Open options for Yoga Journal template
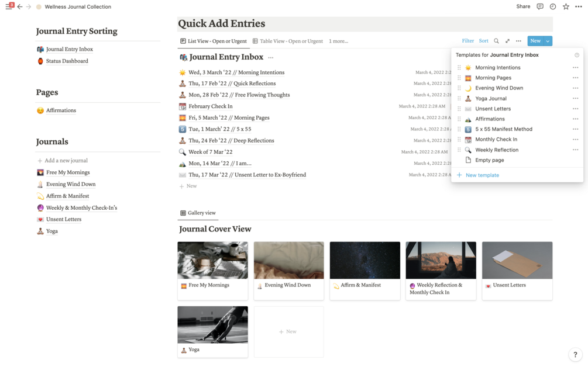Viewport: 588px width, 367px height. [x=575, y=98]
